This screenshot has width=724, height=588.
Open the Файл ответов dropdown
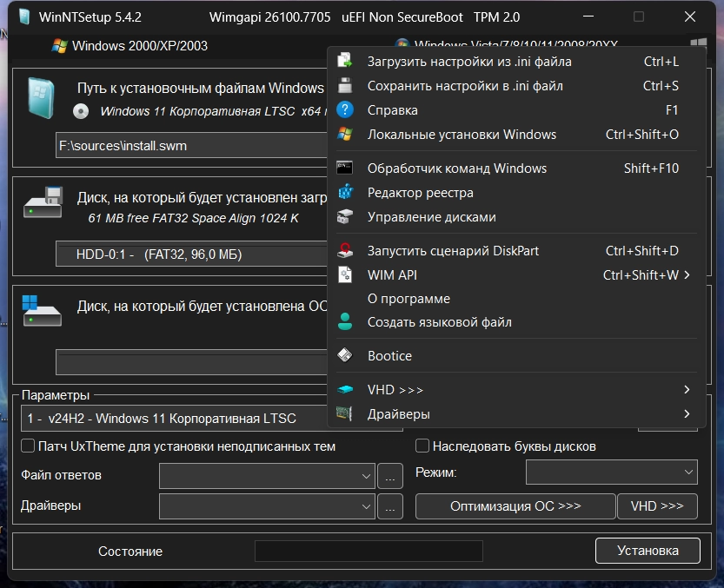(x=267, y=475)
